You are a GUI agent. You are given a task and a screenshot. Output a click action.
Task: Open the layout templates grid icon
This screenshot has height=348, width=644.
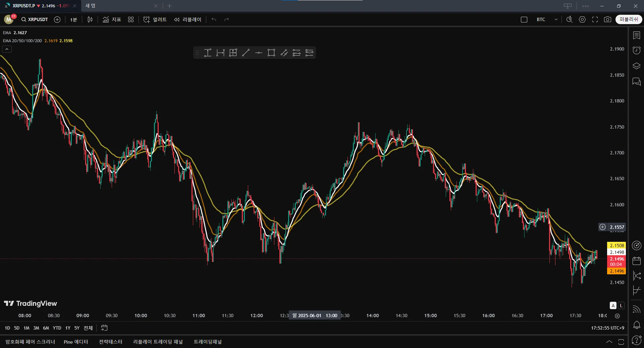(x=131, y=19)
